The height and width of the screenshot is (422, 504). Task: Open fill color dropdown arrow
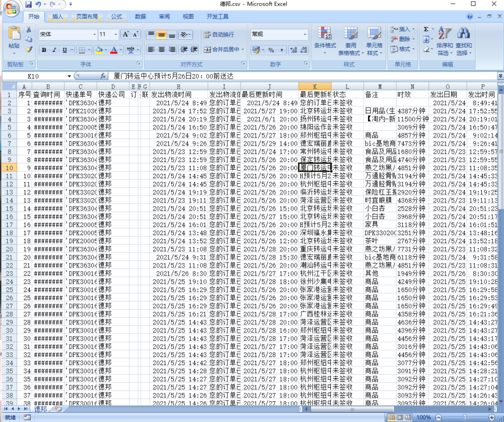pyautogui.click(x=106, y=50)
